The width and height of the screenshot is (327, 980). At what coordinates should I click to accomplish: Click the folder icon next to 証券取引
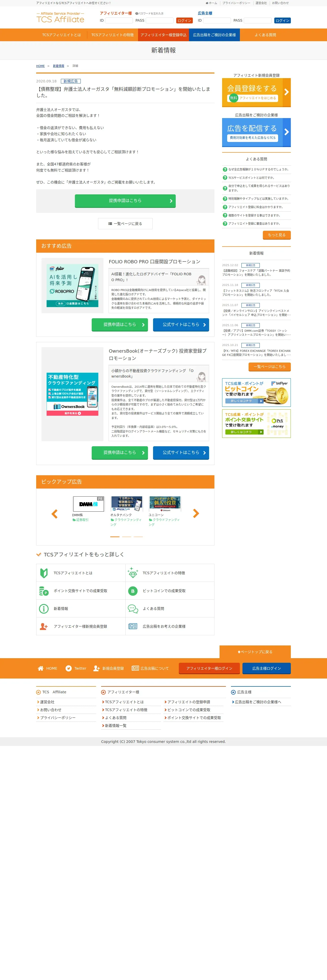(x=74, y=520)
